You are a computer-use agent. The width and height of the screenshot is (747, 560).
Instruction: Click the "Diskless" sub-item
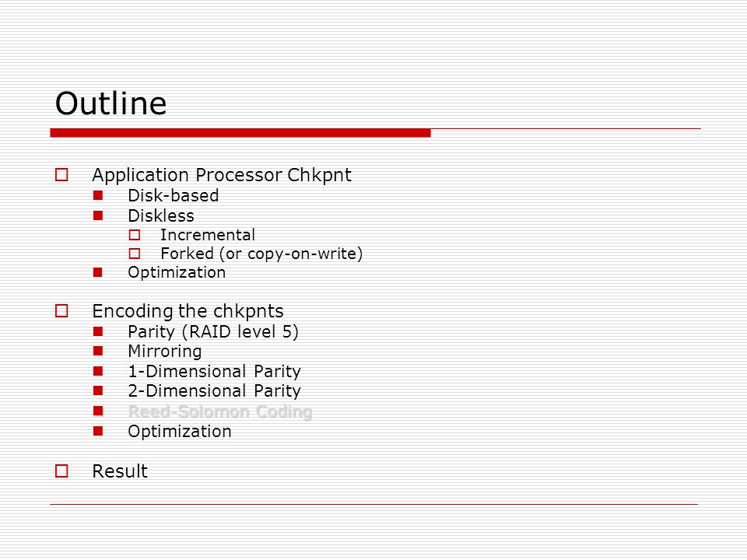click(161, 215)
